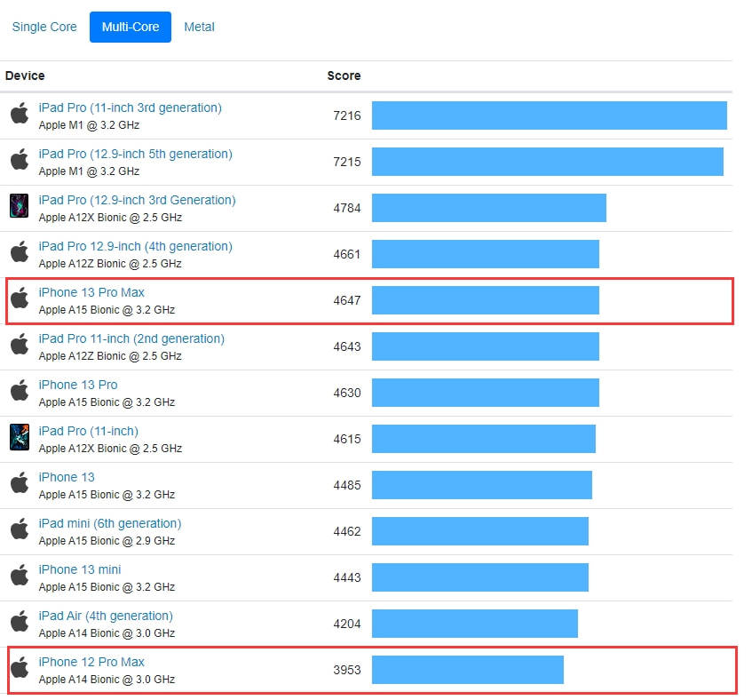This screenshot has width=752, height=700.
Task: Click the score value 4630
Action: point(347,393)
